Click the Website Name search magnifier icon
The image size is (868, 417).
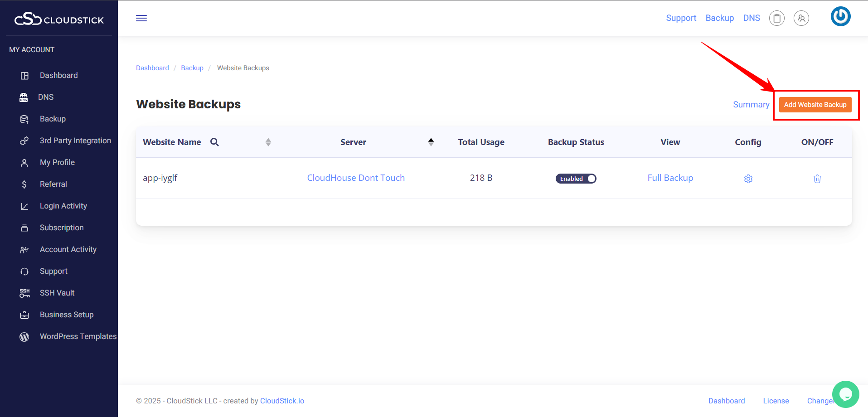pos(214,142)
